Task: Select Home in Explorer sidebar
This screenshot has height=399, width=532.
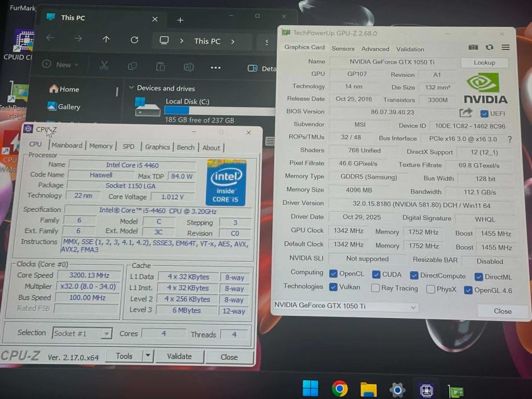Action: pos(64,89)
